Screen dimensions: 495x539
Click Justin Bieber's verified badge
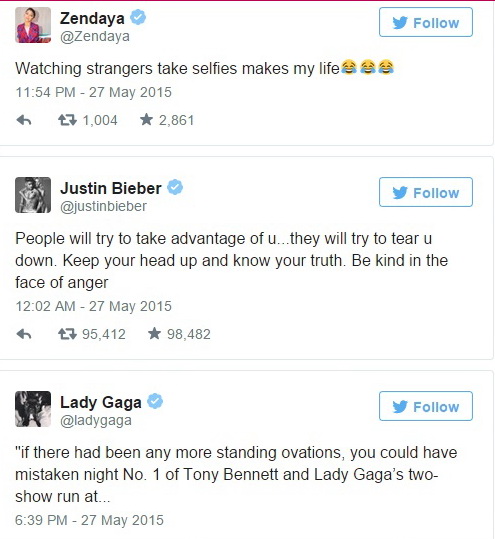coord(175,187)
